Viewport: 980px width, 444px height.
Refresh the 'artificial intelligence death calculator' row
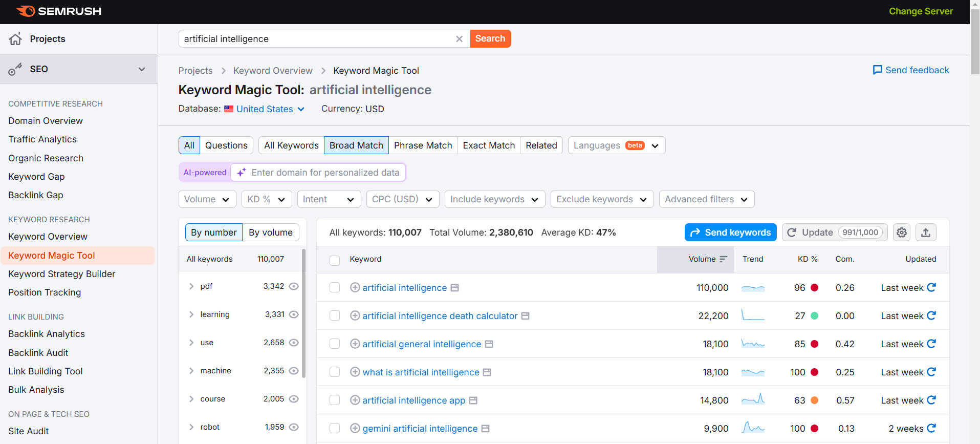[x=931, y=315]
